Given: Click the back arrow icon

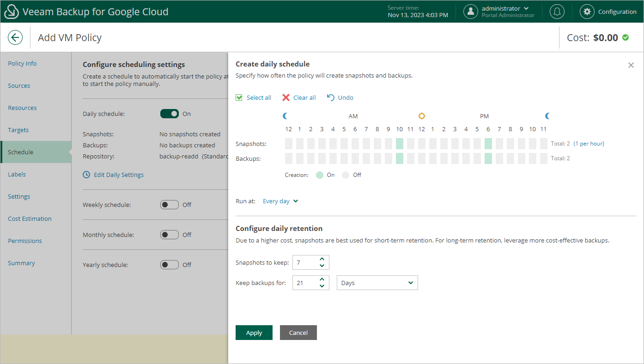Looking at the screenshot, I should pos(15,37).
